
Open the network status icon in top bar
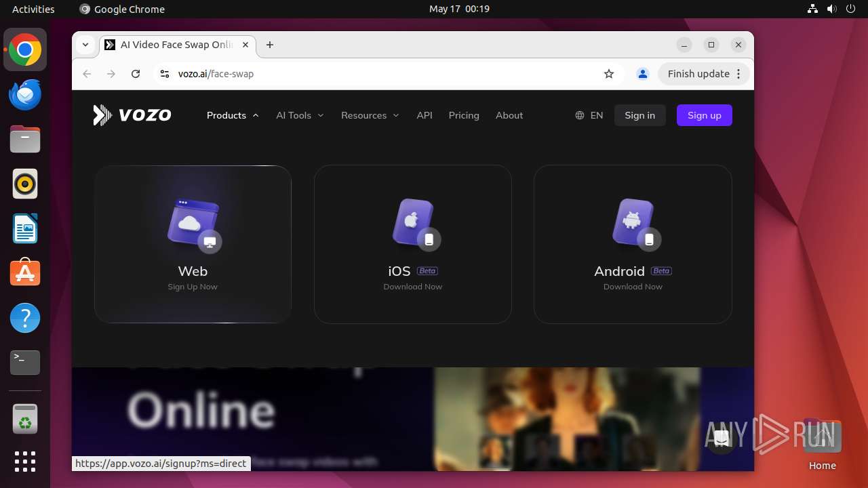tap(813, 9)
